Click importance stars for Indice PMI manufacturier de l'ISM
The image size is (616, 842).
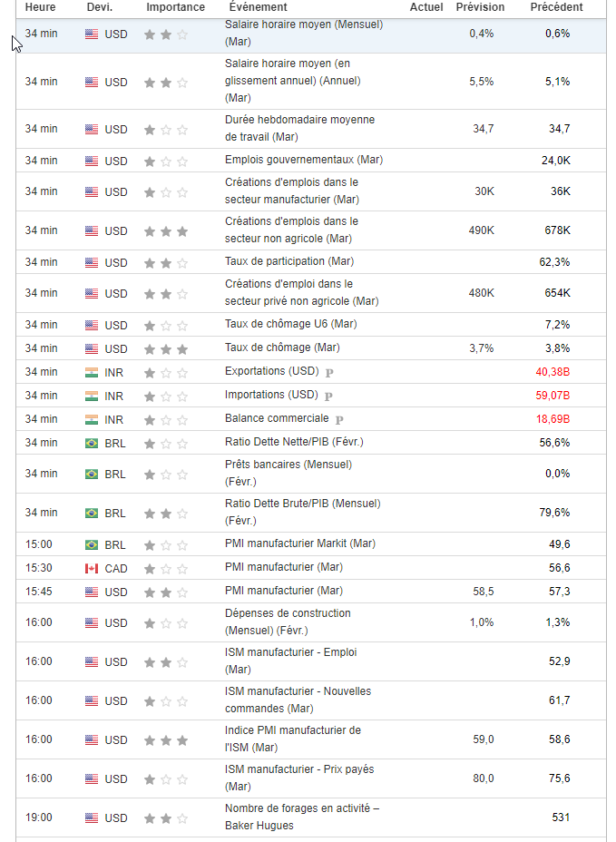[166, 739]
